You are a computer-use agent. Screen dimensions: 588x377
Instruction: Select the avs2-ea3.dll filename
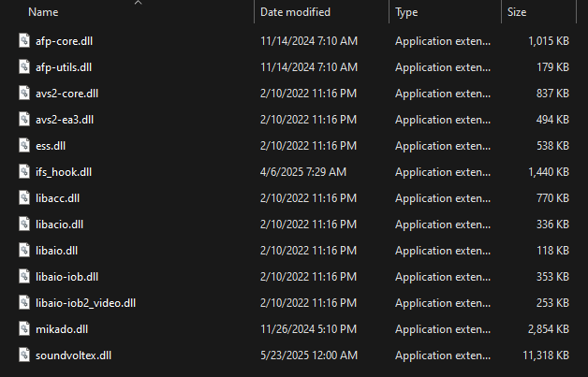65,120
